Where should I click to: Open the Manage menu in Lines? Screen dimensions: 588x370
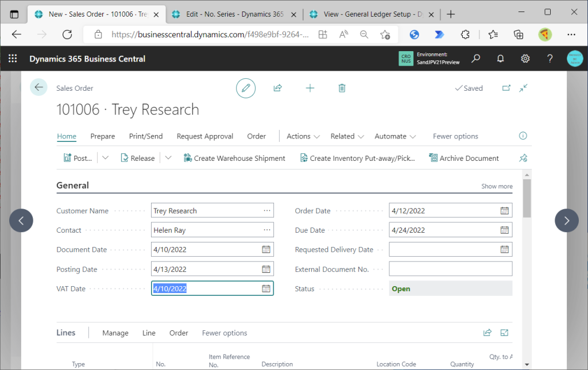pyautogui.click(x=115, y=333)
